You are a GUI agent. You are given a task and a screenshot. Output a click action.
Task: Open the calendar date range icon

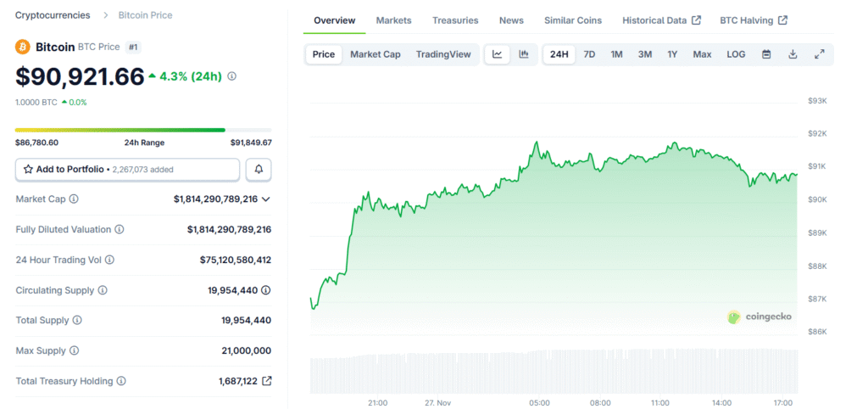click(766, 54)
